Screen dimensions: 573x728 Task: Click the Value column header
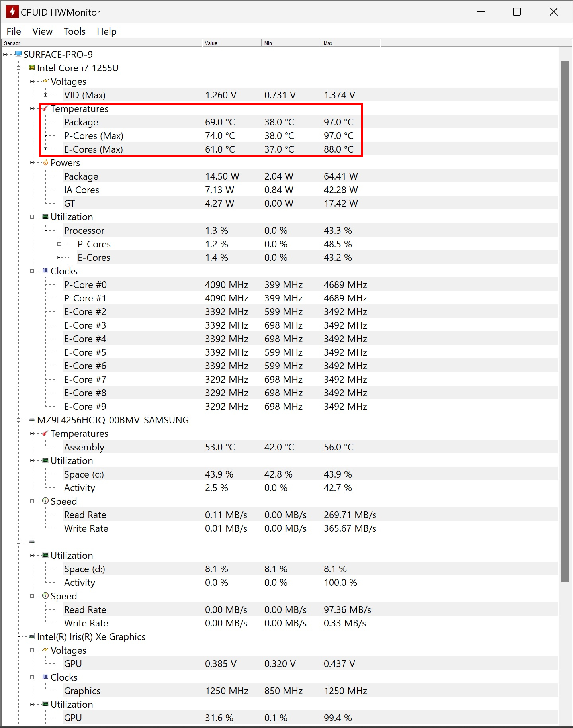click(232, 43)
